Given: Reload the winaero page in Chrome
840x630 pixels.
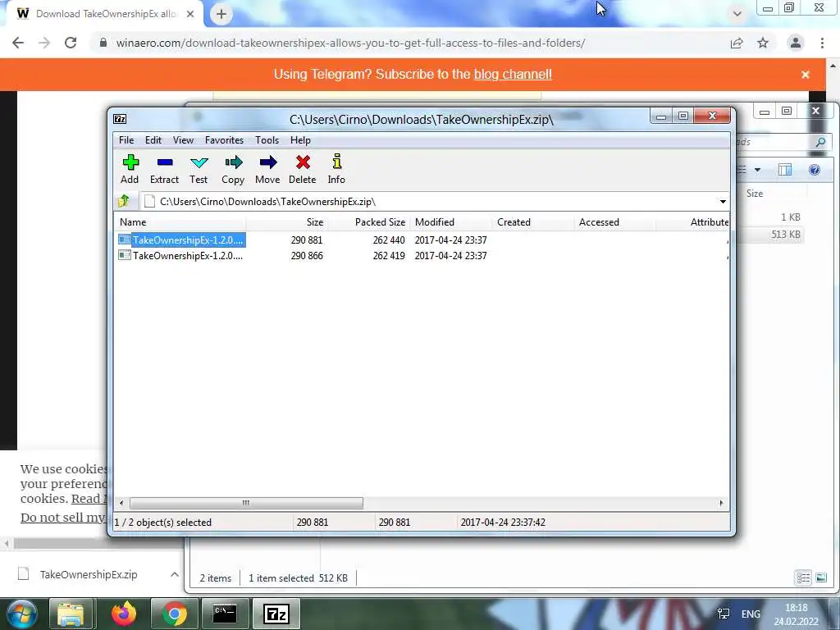Looking at the screenshot, I should point(71,43).
